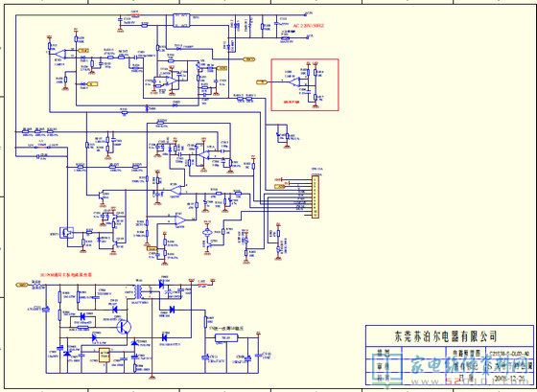Select the IGBT symbol in the white square box

(x=67, y=233)
